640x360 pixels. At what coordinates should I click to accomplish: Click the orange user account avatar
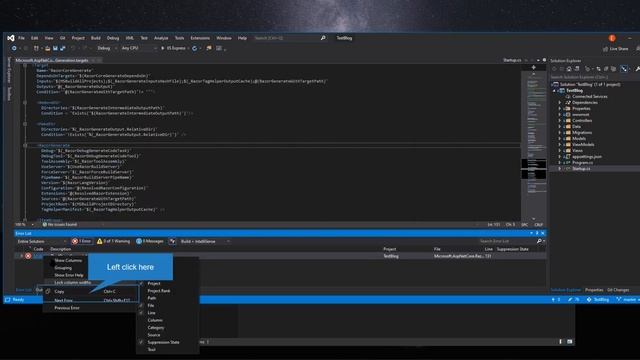click(x=612, y=38)
